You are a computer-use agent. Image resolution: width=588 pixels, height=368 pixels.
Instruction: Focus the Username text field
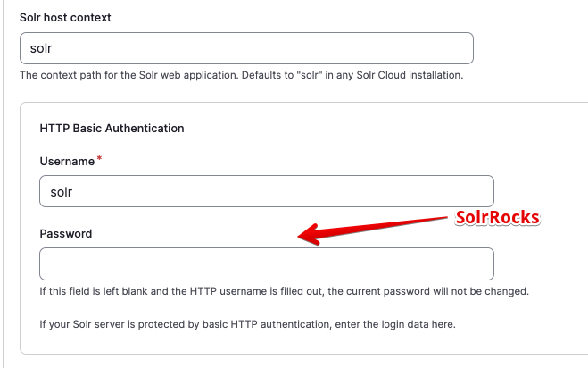click(267, 191)
